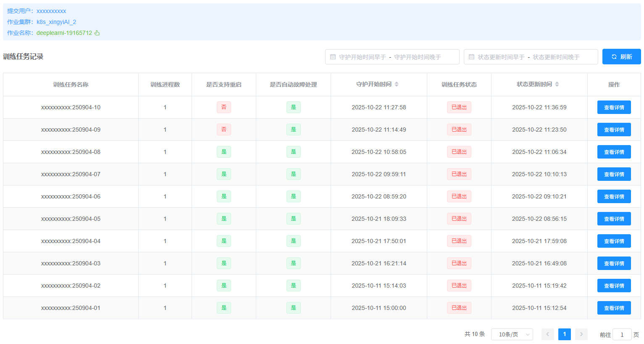Click calendar icon in guard start time filter
The width and height of the screenshot is (644, 344).
pyautogui.click(x=333, y=57)
